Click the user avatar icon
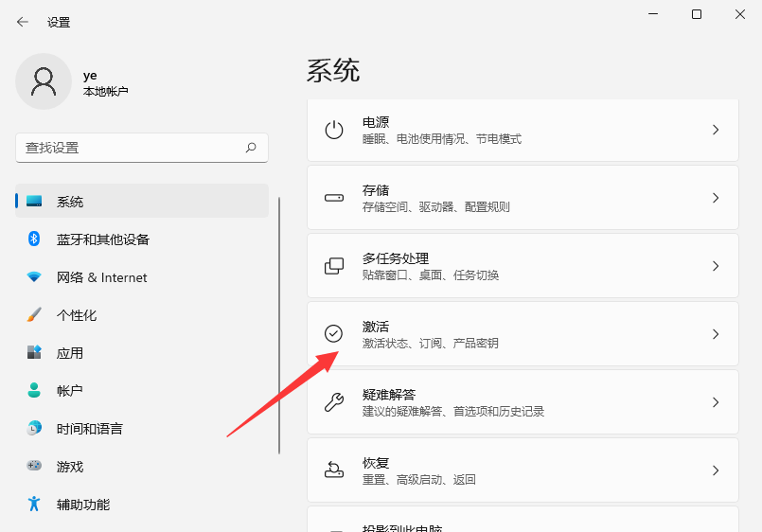Image resolution: width=762 pixels, height=532 pixels. 44,81
